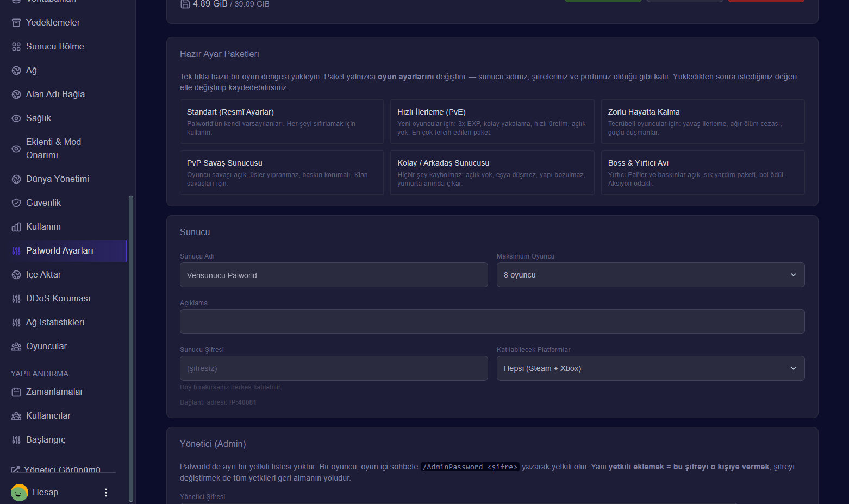
Task: Apply the Hızlı İlerleme (PvE) preset
Action: 492,122
